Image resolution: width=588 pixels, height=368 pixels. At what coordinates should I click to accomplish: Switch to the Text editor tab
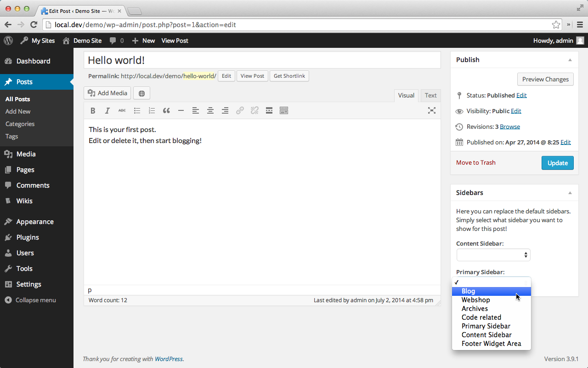pyautogui.click(x=430, y=96)
